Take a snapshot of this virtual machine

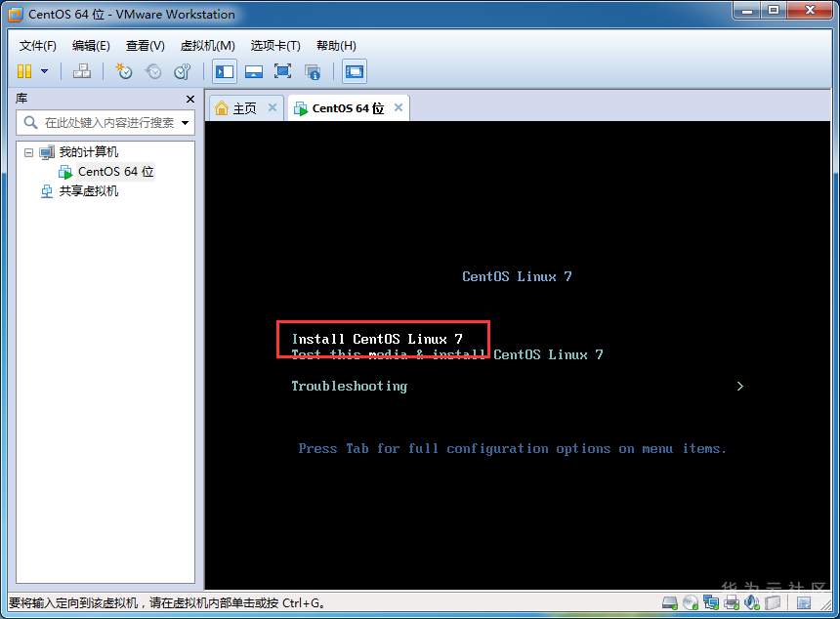[x=124, y=71]
